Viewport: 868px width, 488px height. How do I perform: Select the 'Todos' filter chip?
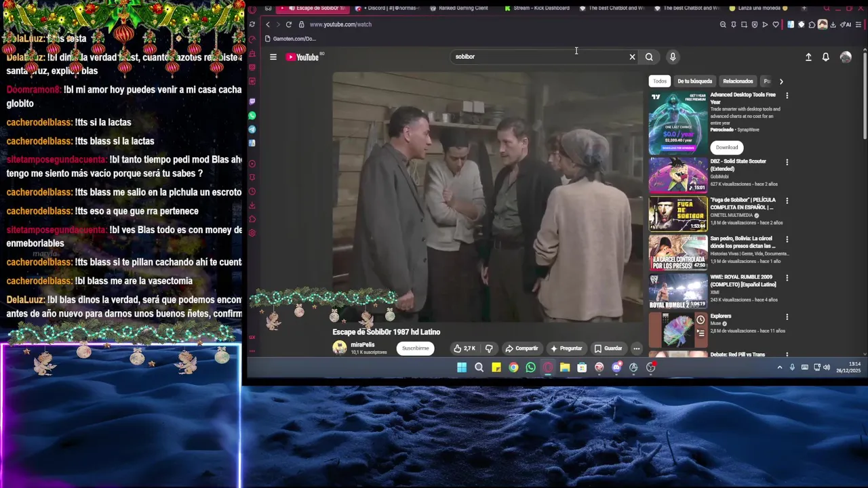660,81
